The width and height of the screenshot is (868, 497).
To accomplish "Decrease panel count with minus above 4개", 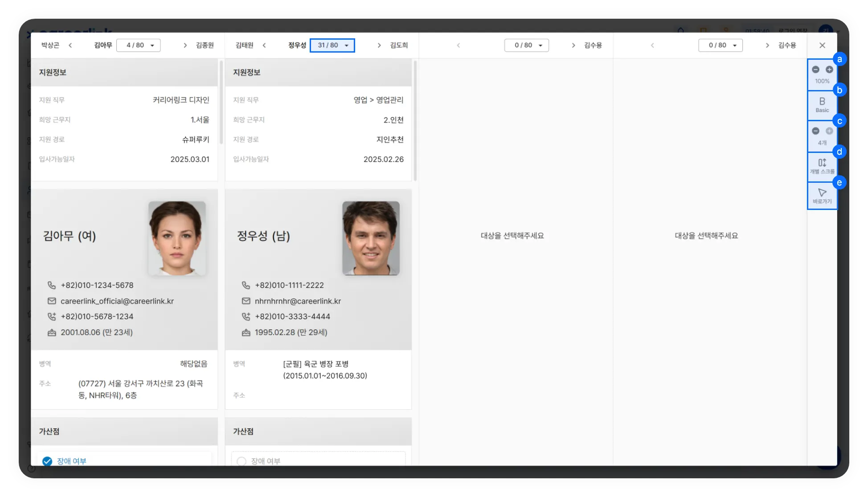I will tap(815, 131).
